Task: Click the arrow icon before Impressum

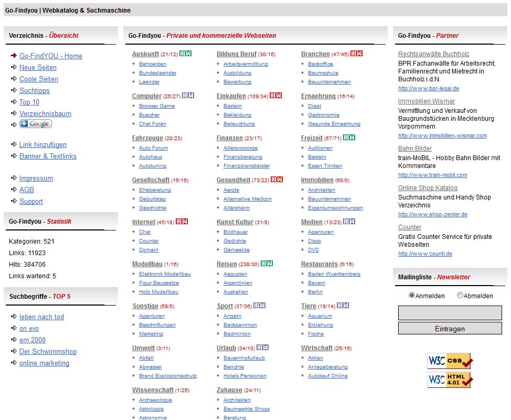Action: 14,178
